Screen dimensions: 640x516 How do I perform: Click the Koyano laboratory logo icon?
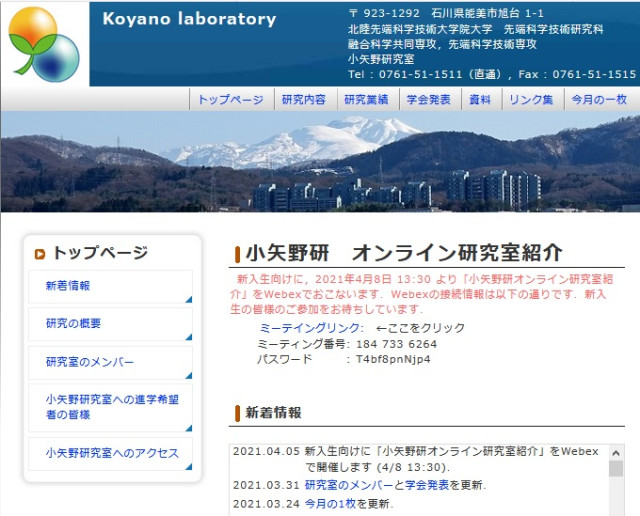[x=44, y=43]
